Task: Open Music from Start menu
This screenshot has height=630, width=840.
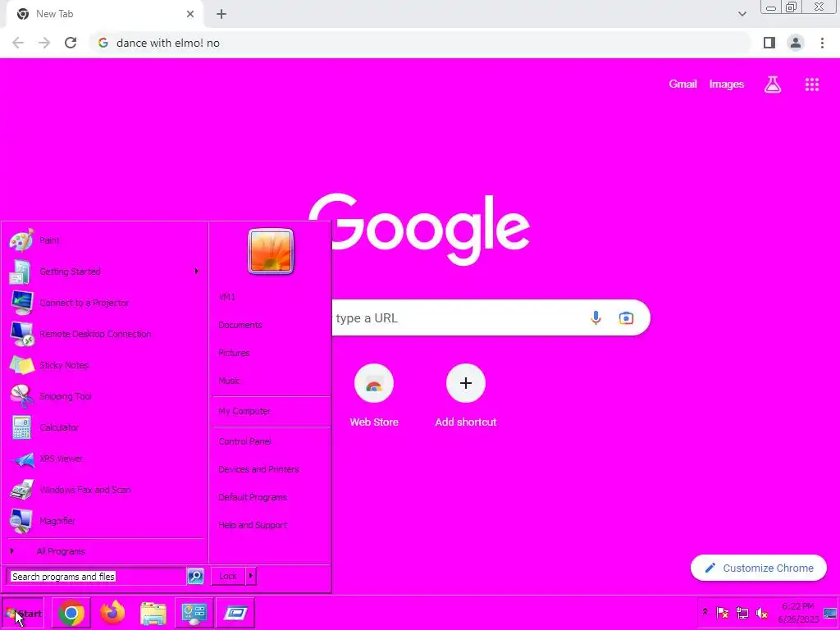Action: [x=229, y=381]
